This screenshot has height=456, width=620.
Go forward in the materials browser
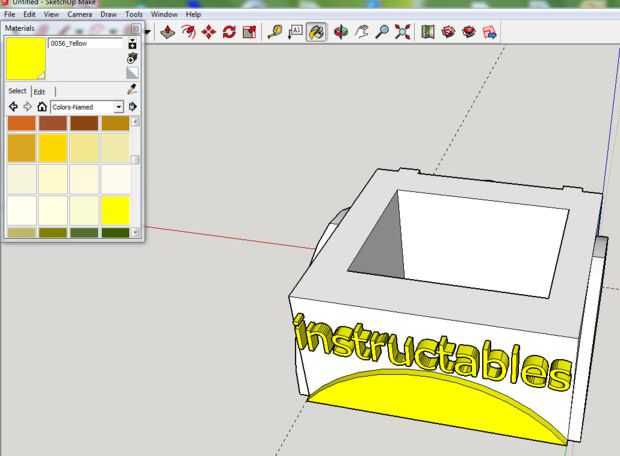pos(27,107)
